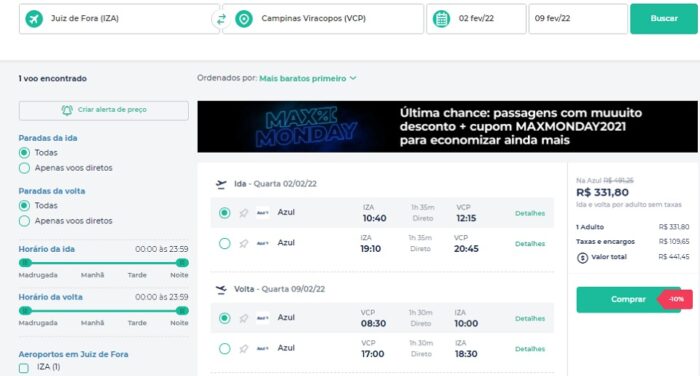Screen dimensions: 700x376
Task: Click the airplane origin icon
Action: pos(34,19)
